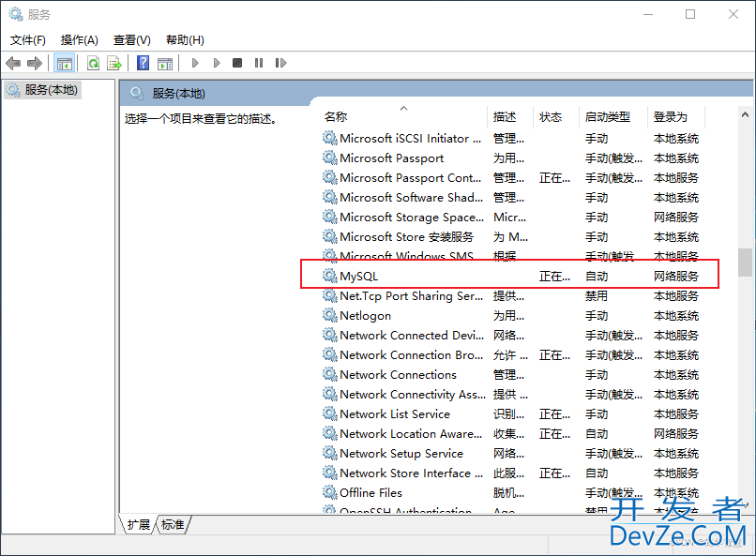The height and width of the screenshot is (556, 756).
Task: Click the Pause Service icon
Action: click(259, 63)
